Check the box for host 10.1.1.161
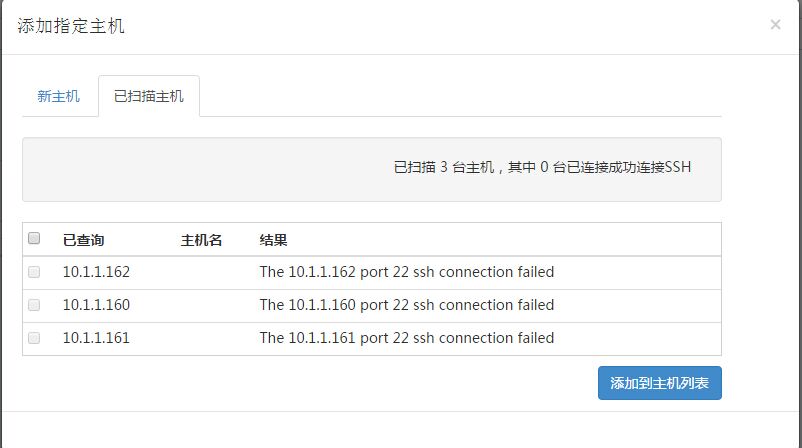The height and width of the screenshot is (448, 802). coord(34,338)
